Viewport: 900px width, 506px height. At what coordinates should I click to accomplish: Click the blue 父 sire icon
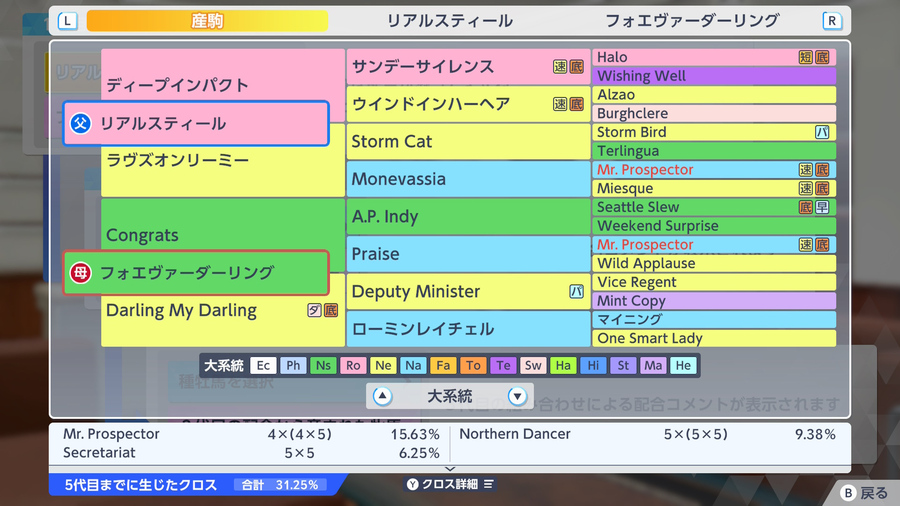(x=80, y=123)
